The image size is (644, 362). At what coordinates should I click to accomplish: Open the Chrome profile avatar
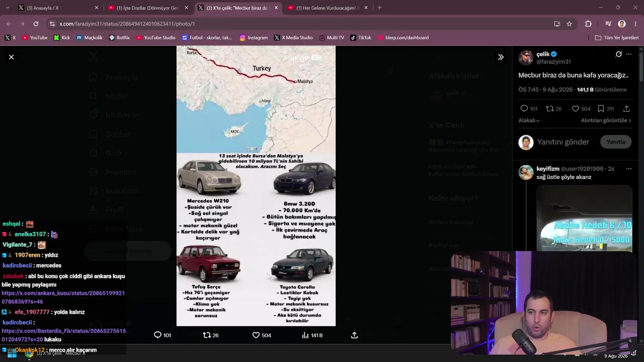622,24
